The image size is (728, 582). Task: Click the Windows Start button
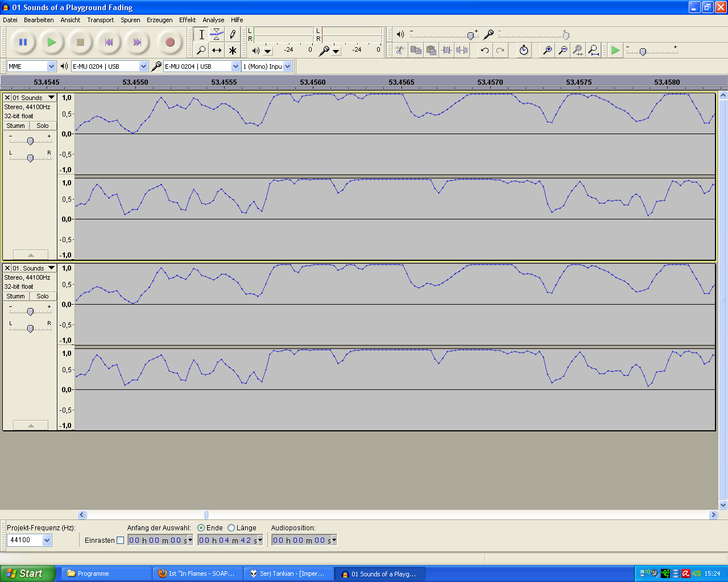click(28, 573)
